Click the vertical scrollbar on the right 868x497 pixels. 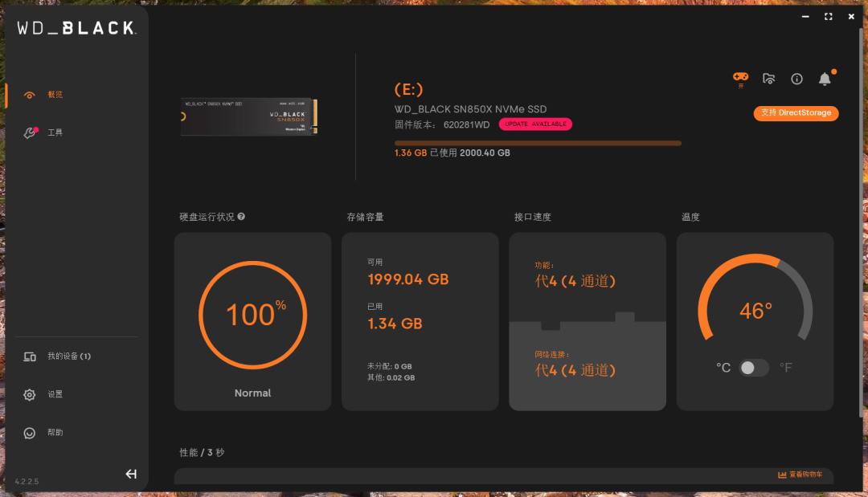point(860,221)
